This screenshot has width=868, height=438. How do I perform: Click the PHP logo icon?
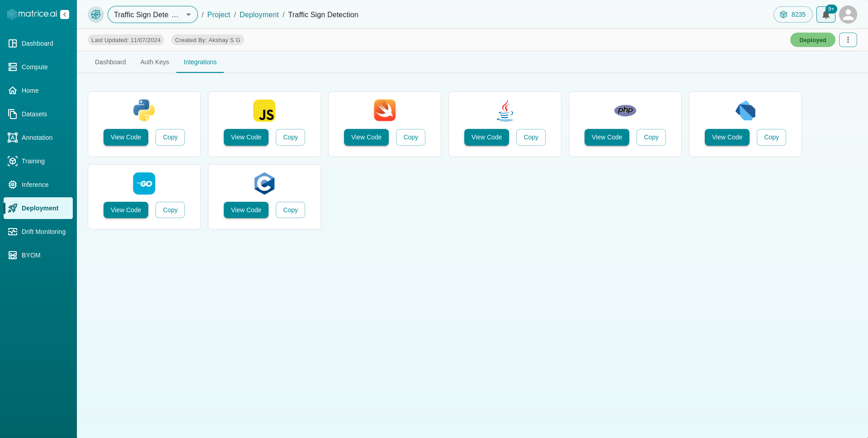click(x=625, y=110)
